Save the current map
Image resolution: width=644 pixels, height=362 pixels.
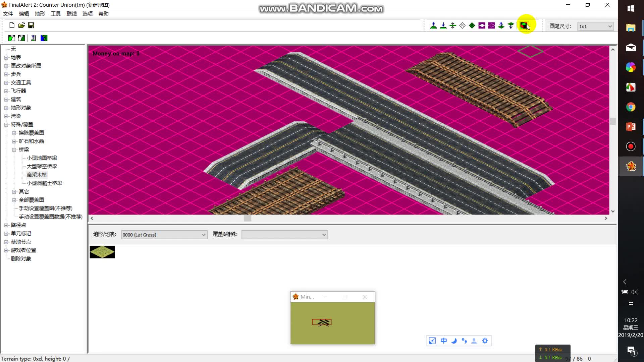pyautogui.click(x=31, y=25)
